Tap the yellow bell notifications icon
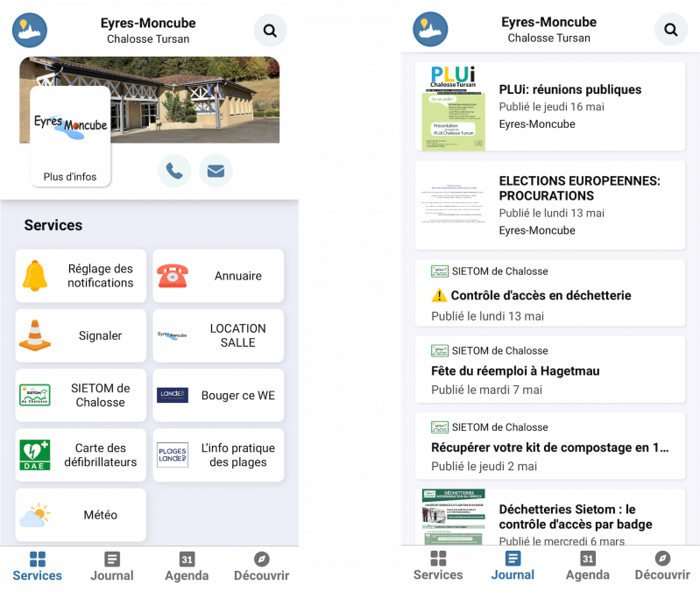The width and height of the screenshot is (700, 599). tap(35, 276)
